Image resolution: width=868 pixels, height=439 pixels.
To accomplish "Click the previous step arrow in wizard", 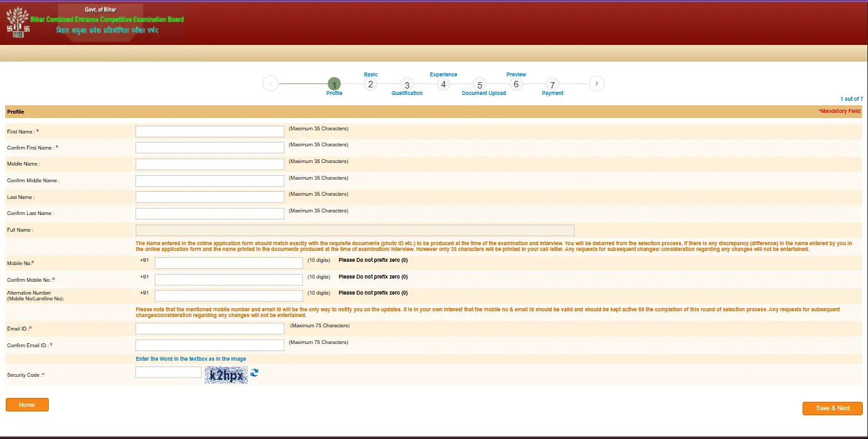I will [x=270, y=83].
